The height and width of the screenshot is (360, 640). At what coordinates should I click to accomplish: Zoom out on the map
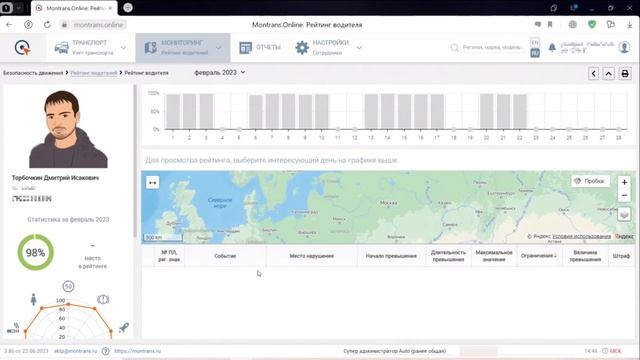click(x=624, y=196)
